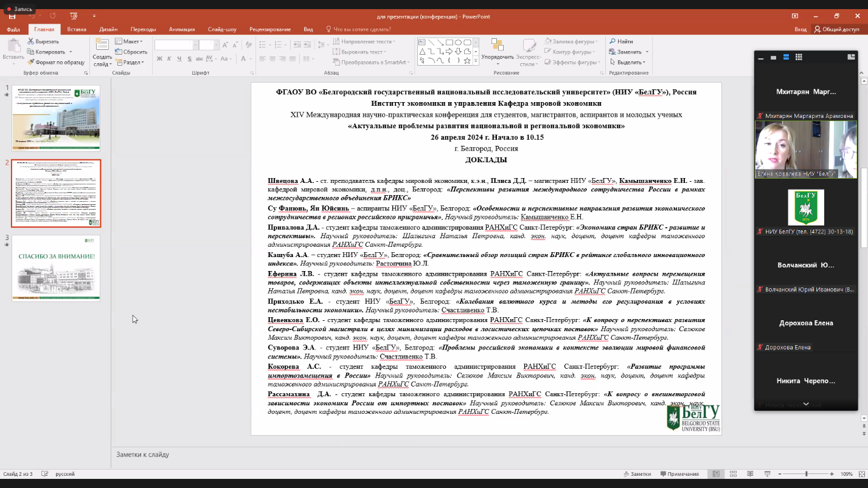The height and width of the screenshot is (488, 868).
Task: Switch to the Вставка tab
Action: coord(77,29)
